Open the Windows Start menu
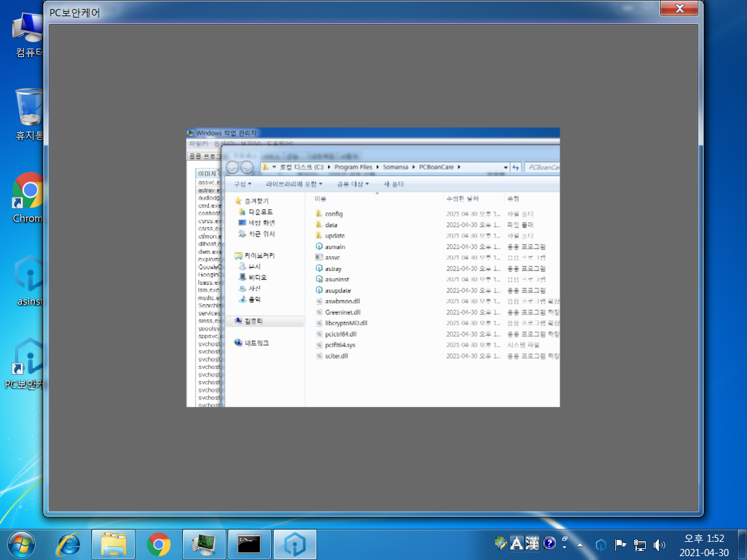 click(x=21, y=544)
